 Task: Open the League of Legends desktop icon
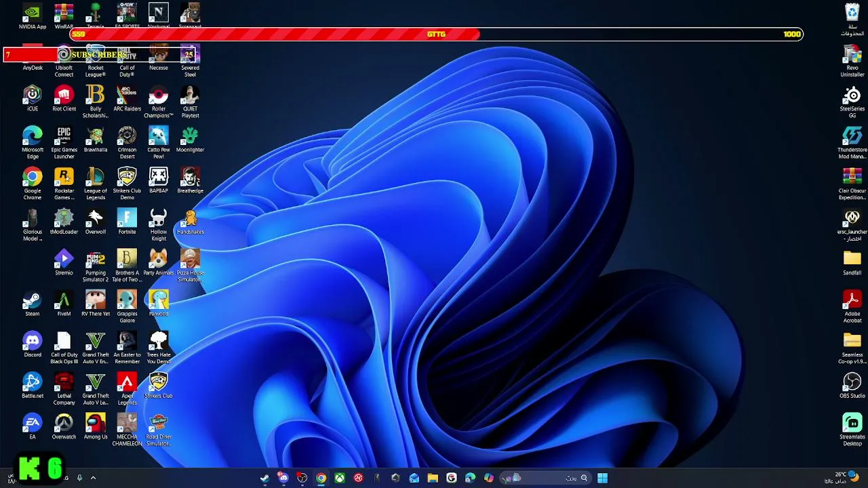96,184
